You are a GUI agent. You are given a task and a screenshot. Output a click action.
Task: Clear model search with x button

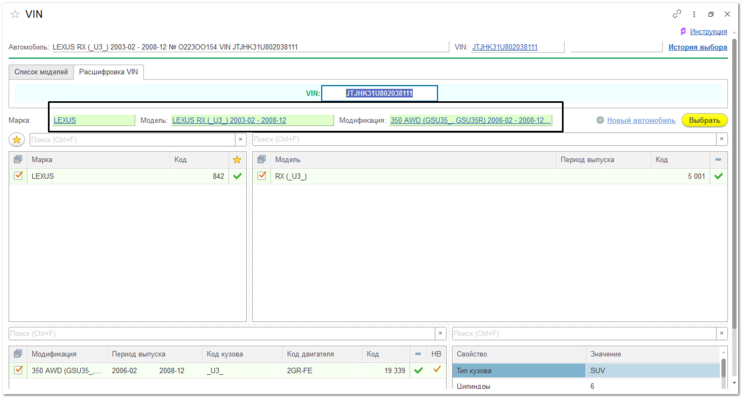(x=722, y=139)
